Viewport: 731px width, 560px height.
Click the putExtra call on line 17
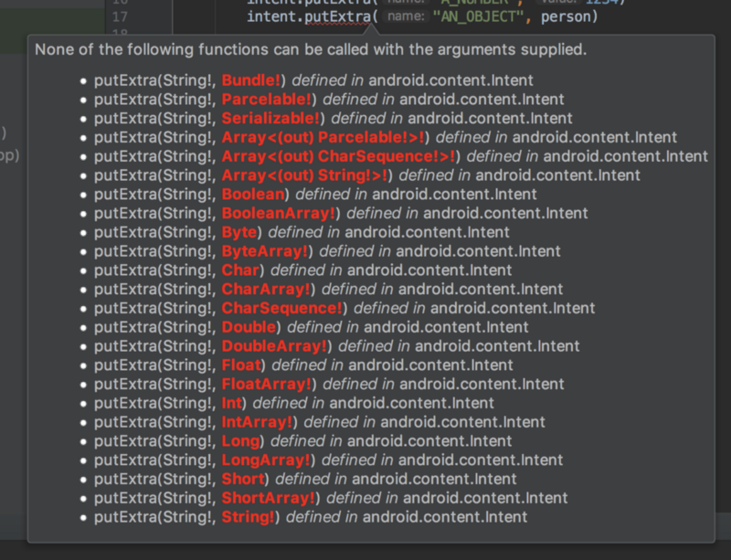click(337, 16)
